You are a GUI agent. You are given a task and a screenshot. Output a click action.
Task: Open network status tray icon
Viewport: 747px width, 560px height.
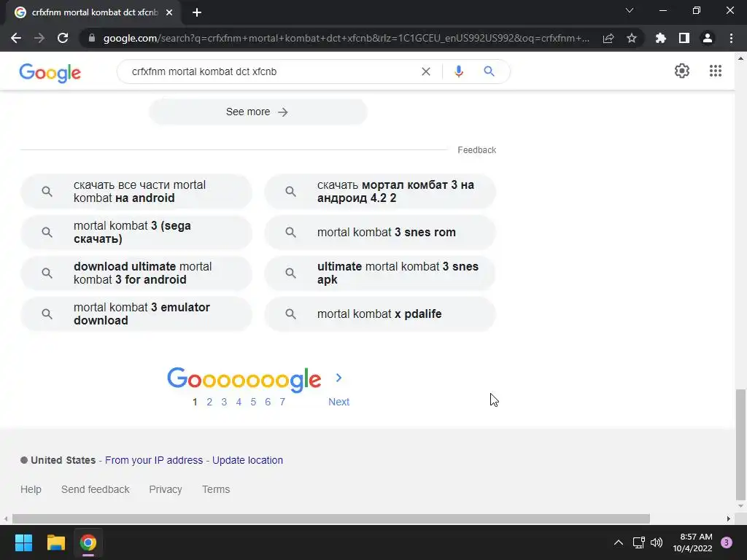point(638,542)
